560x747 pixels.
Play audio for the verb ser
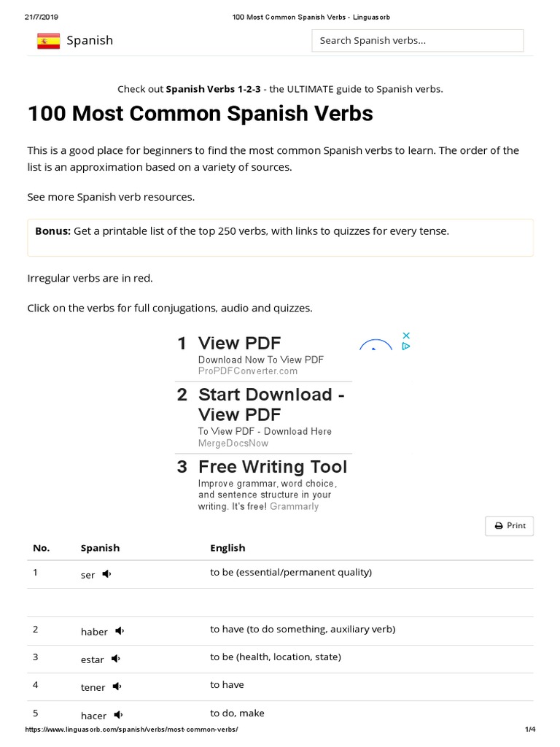pos(106,574)
